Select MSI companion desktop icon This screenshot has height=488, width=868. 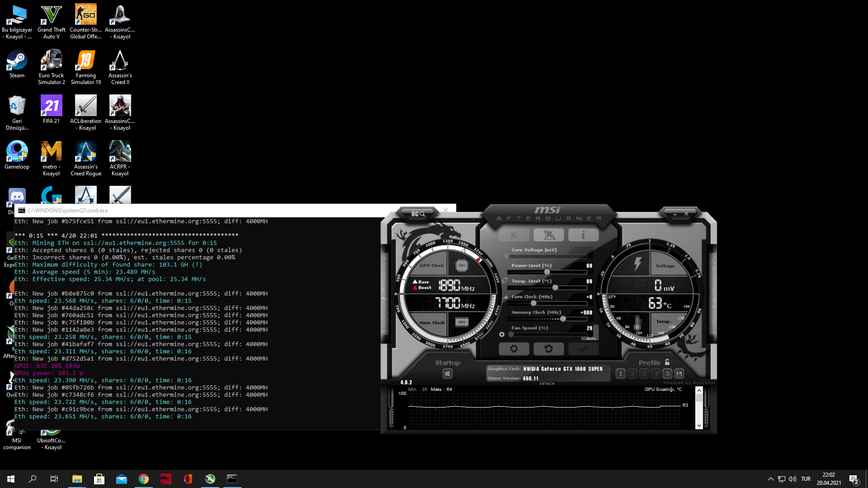(x=17, y=436)
